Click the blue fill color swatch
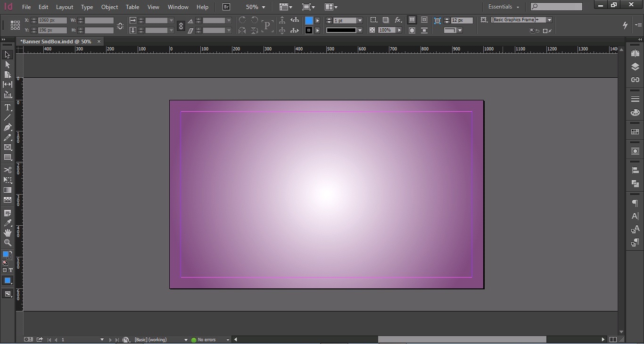Image resolution: width=644 pixels, height=344 pixels. coord(309,20)
